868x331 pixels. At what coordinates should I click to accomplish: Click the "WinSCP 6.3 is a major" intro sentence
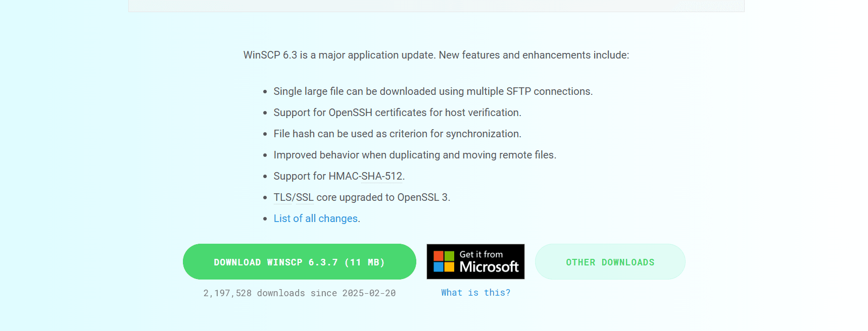[436, 55]
